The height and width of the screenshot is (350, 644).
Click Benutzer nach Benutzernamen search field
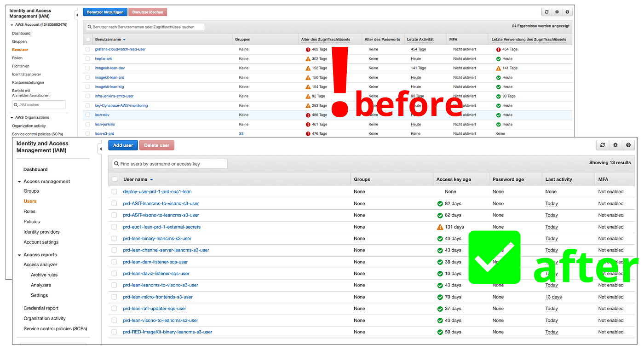point(145,27)
